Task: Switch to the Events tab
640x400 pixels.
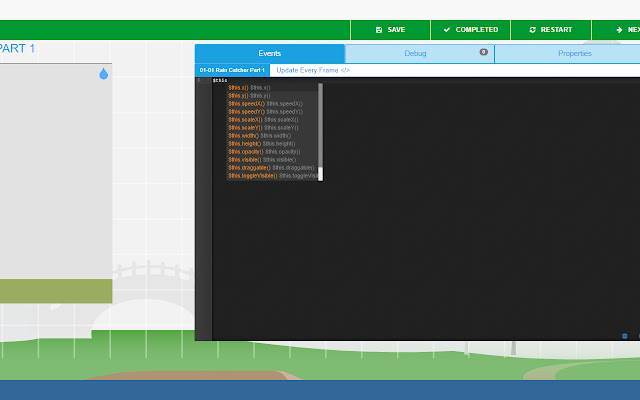Action: tap(270, 53)
